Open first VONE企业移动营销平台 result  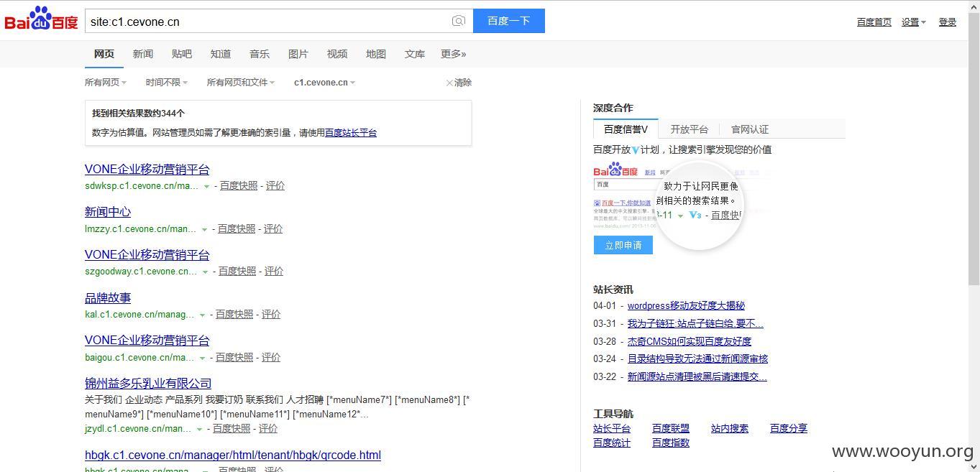[x=147, y=170]
